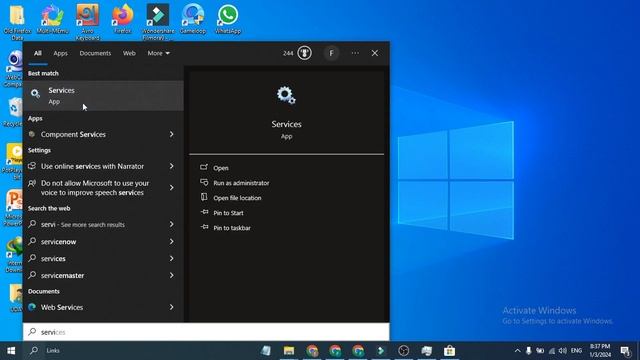Show hidden tray icons chevron
640x360 pixels.
517,351
